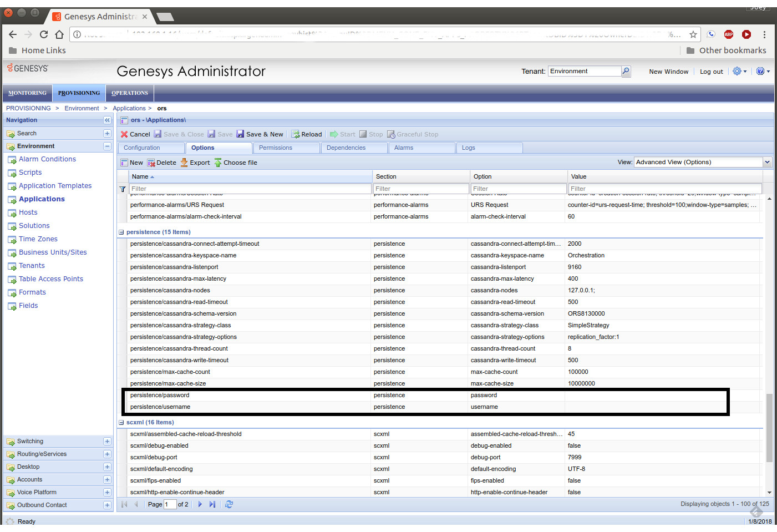Image resolution: width=777 pixels, height=532 pixels.
Task: Log out of Genesys Administrator
Action: point(711,71)
